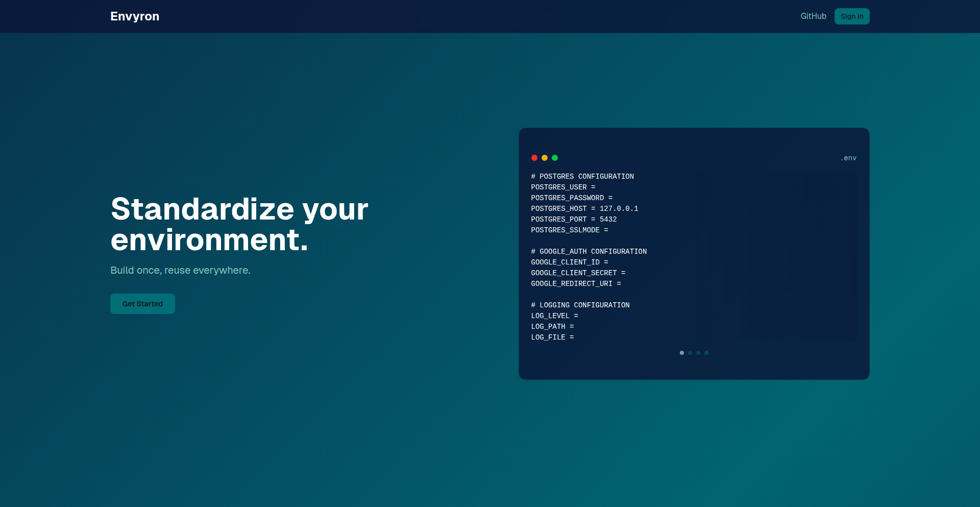This screenshot has height=507, width=980.
Task: Click the GOOGLE_REDIRECT_URI line
Action: [576, 284]
